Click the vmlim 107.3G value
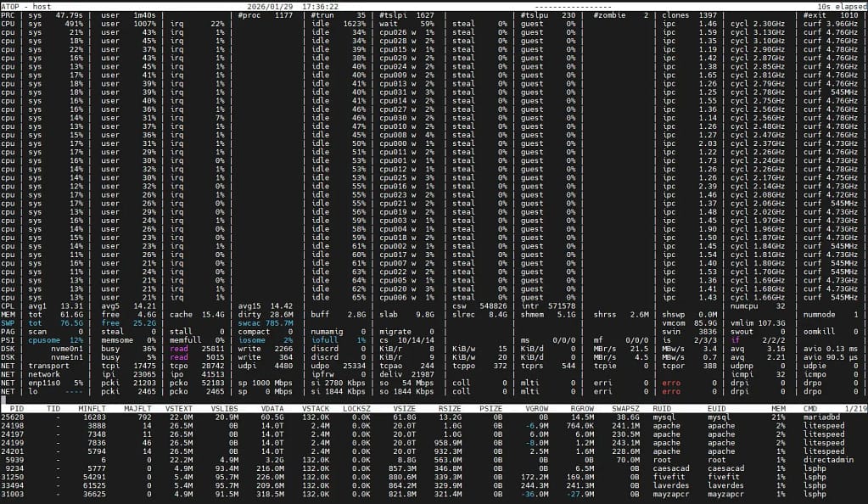The width and height of the screenshot is (868, 504). point(758,323)
